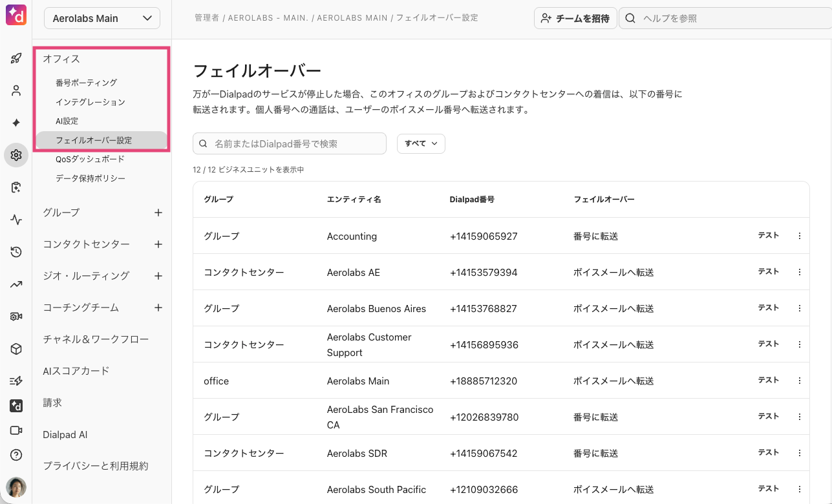Screen dimensions: 832x504
Task: Click the Dialpad logo icon
Action: tap(16, 16)
